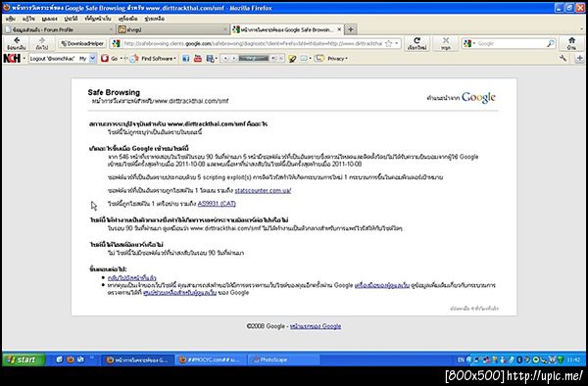
Task: Click the site identity icon in the address bar
Action: (x=117, y=43)
